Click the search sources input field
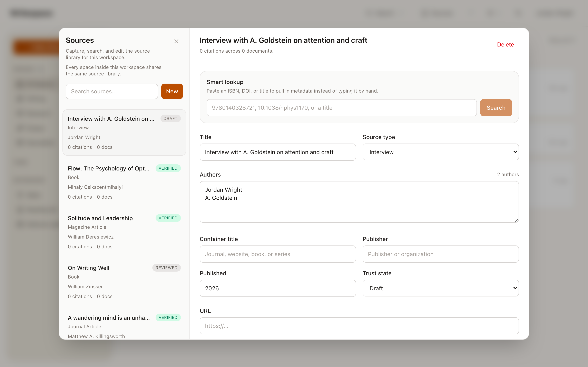The width and height of the screenshot is (588, 367). 112,91
